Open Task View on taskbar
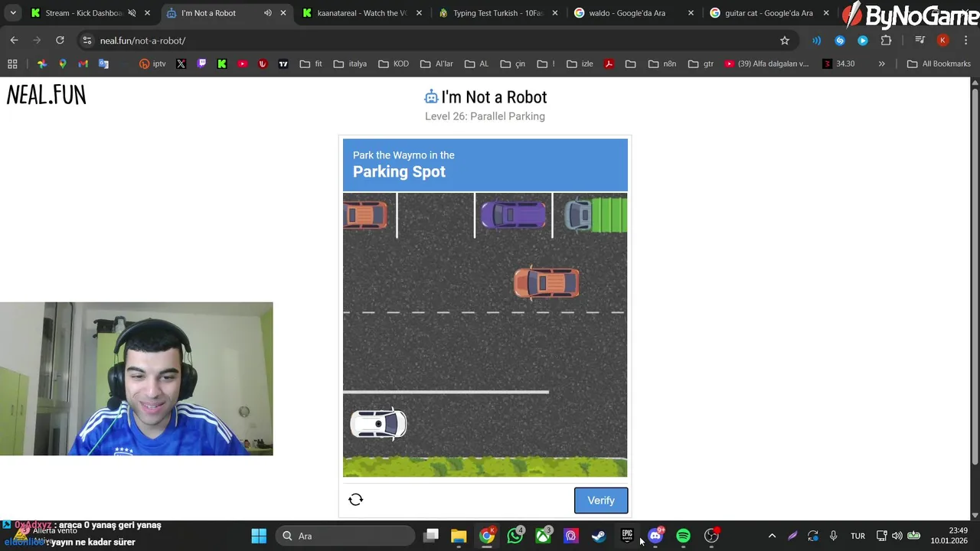980x551 pixels. coord(431,536)
